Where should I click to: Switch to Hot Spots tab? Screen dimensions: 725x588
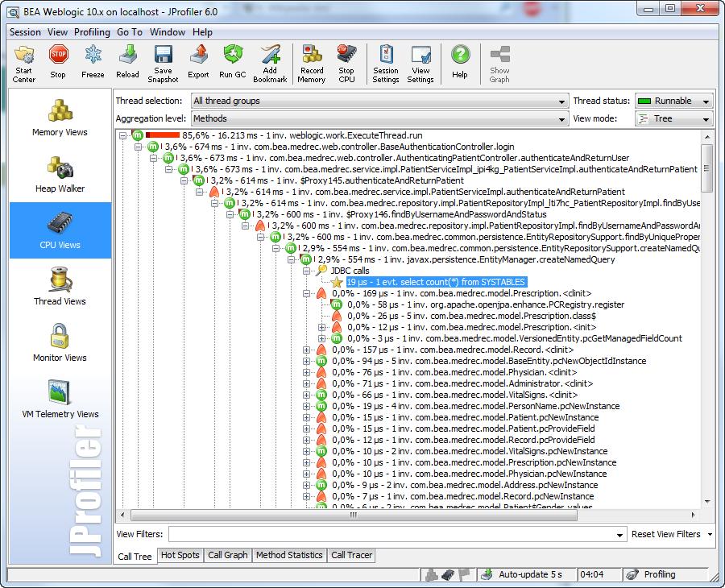pos(180,555)
